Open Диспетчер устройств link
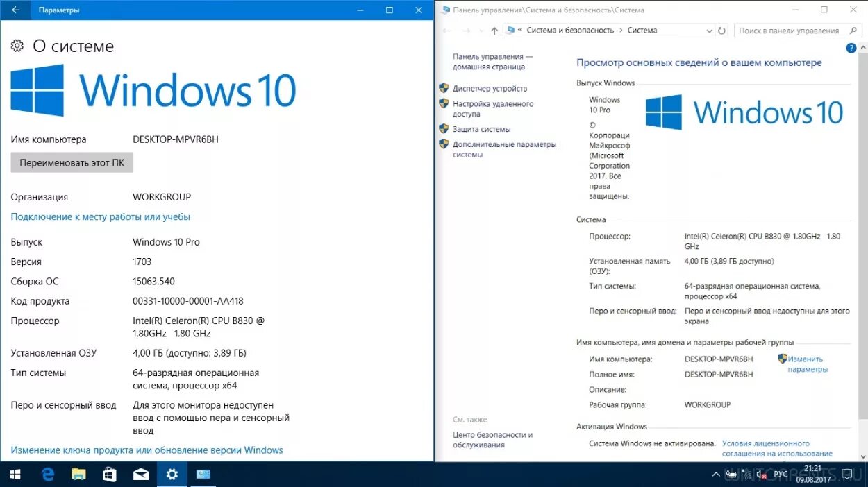Screen dimensions: 868x487 click(490, 89)
